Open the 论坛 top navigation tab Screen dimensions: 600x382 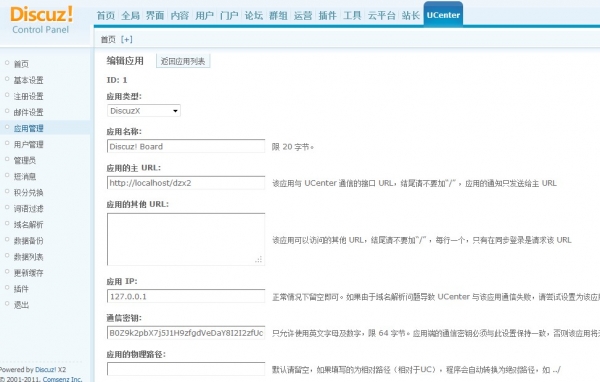[254, 16]
